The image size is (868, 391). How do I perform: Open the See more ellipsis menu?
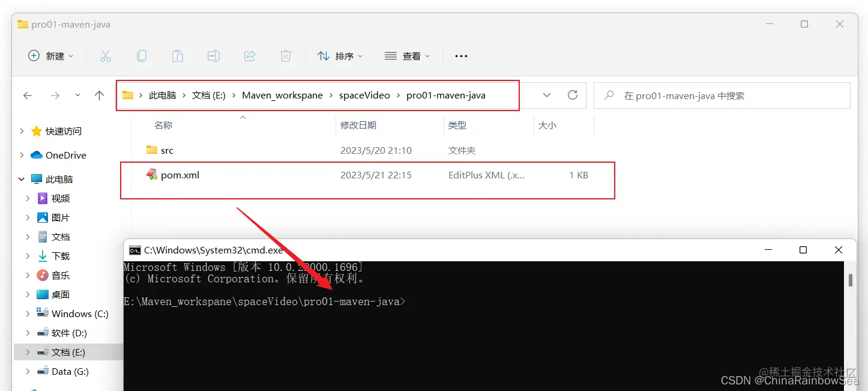[461, 55]
